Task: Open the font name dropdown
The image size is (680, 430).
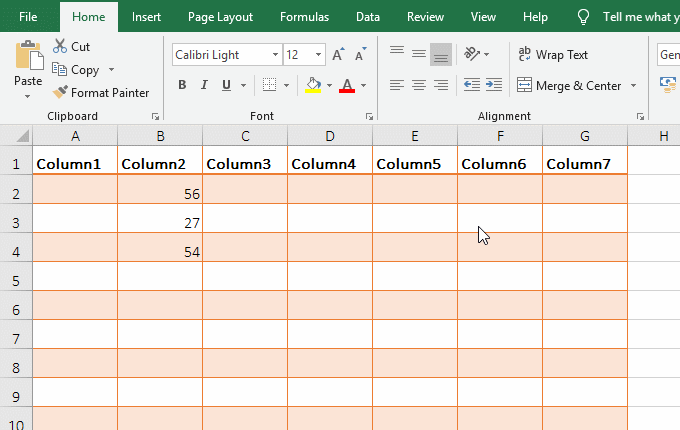Action: 275,55
